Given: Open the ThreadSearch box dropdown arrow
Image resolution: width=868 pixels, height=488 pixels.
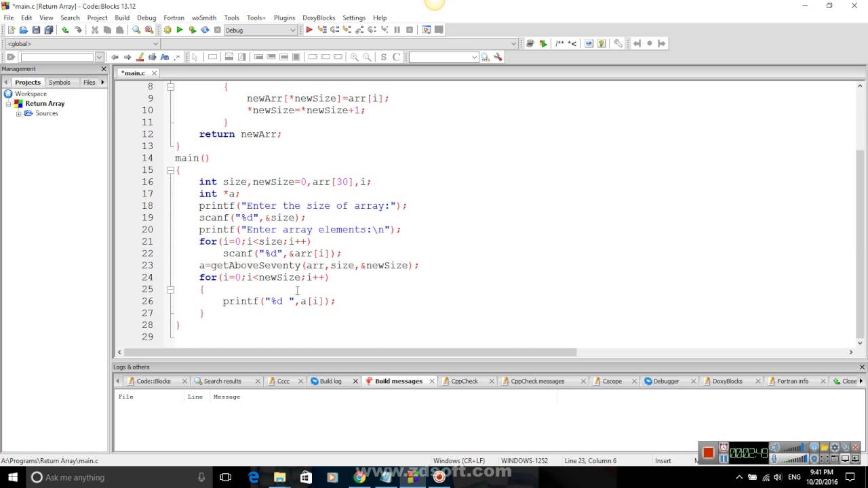Looking at the screenshot, I should tap(475, 57).
